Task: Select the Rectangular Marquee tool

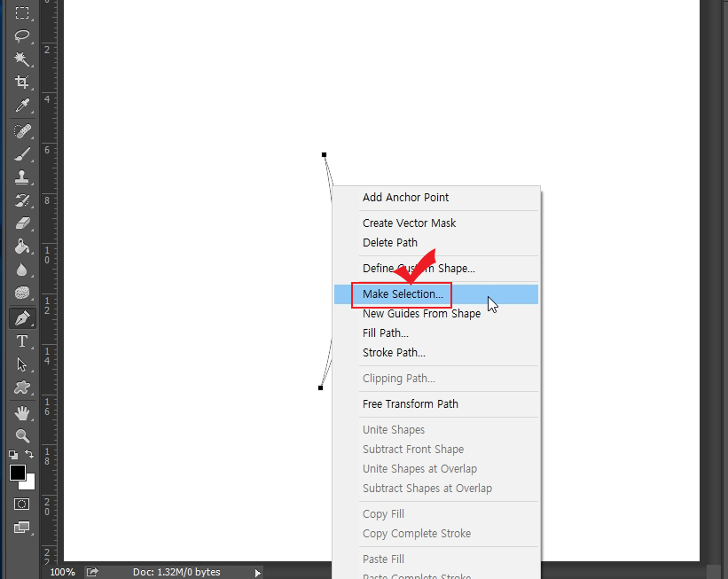Action: [22, 12]
